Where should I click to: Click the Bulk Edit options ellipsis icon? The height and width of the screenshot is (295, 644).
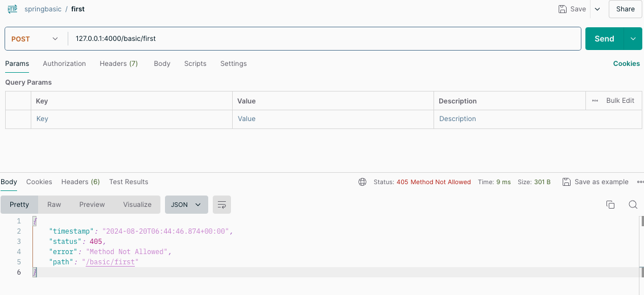pyautogui.click(x=595, y=101)
